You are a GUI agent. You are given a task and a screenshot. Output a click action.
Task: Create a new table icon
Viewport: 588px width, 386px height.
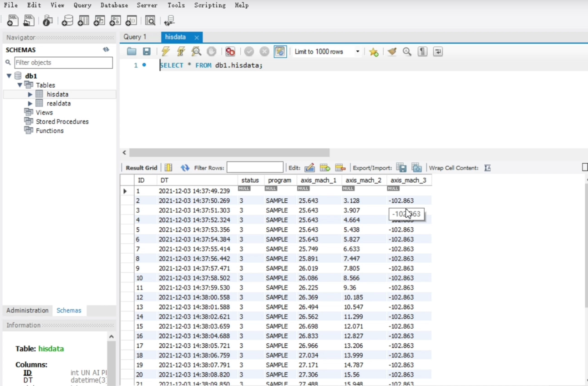[83, 20]
